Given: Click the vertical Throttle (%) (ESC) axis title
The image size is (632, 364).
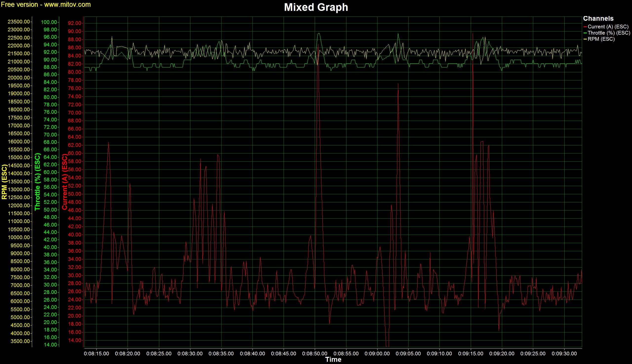Looking at the screenshot, I should tap(38, 182).
